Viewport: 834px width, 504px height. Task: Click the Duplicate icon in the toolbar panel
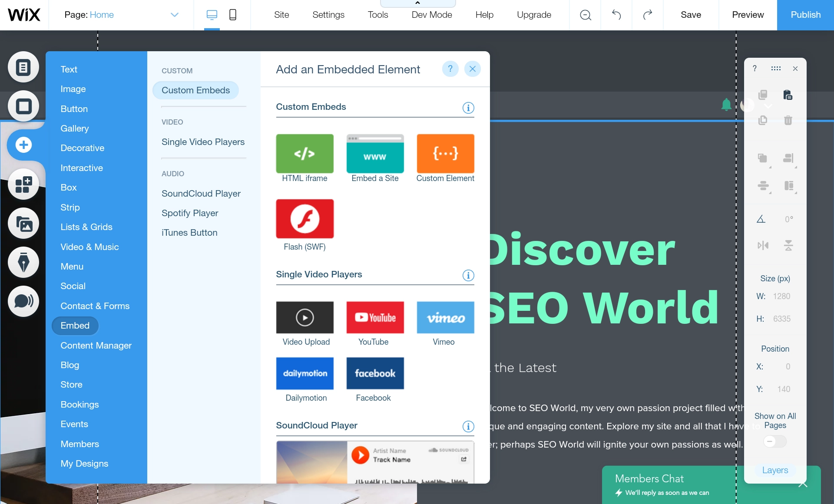tap(762, 120)
